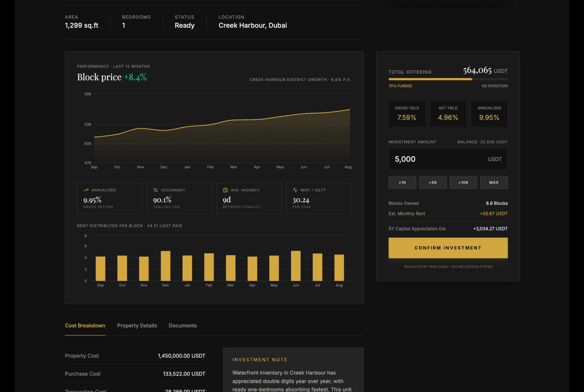Click the Rent / Sq.ft pulse icon
584x392 pixels.
coord(295,190)
